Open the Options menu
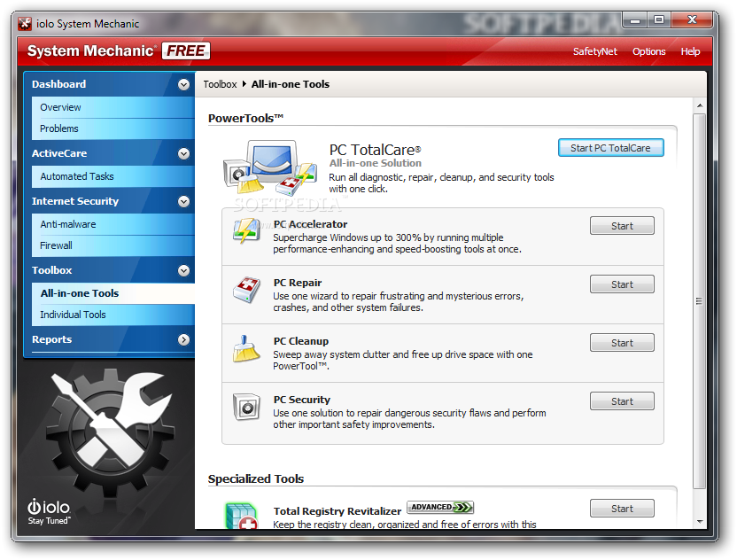The image size is (737, 560). click(x=649, y=51)
